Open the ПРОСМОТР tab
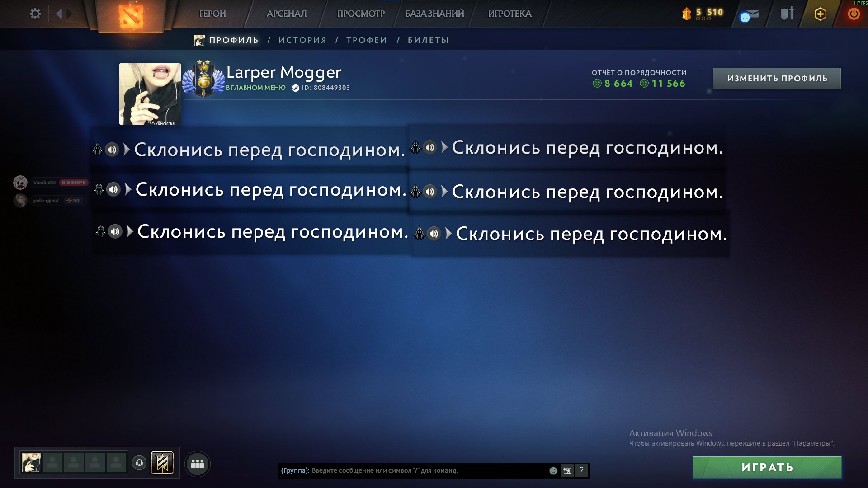This screenshot has height=488, width=868. tap(361, 14)
